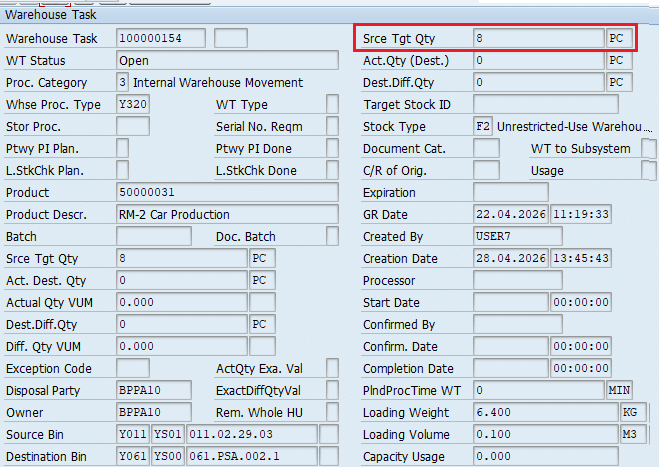Click the Whse Proc. Type field
Screen dimensions: 659x467
[133, 104]
